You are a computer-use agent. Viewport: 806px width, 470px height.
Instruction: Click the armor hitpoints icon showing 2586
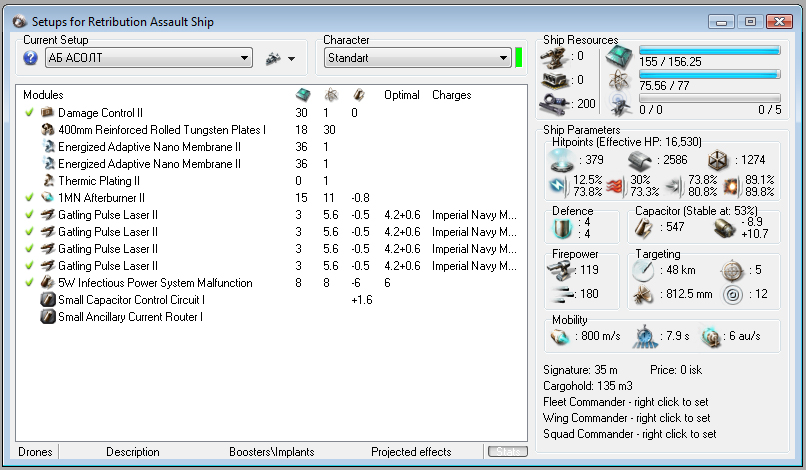coord(639,161)
